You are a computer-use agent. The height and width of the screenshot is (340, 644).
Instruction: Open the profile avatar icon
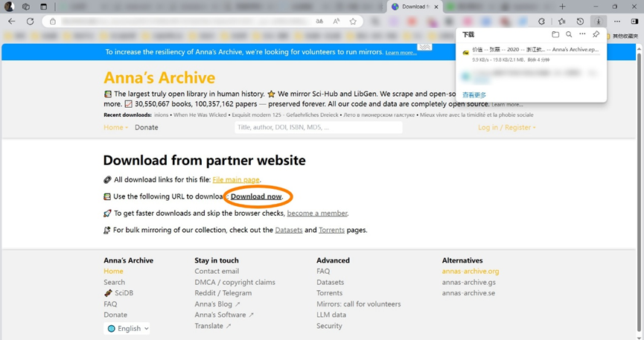click(9, 6)
